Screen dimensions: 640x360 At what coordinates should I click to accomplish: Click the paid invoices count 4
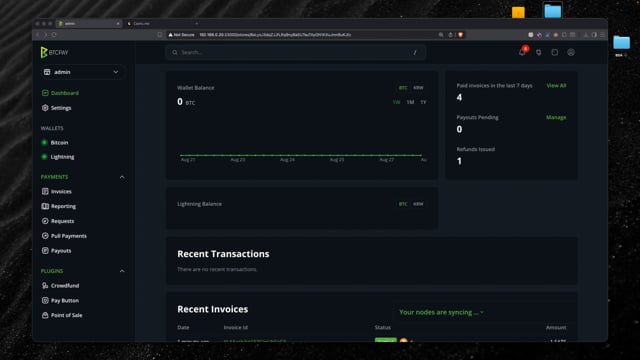coord(459,97)
